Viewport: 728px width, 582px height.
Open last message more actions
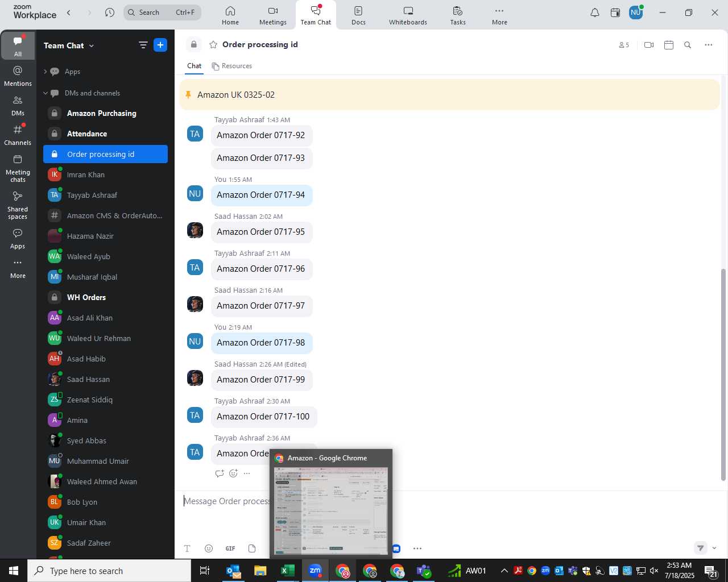(x=247, y=473)
